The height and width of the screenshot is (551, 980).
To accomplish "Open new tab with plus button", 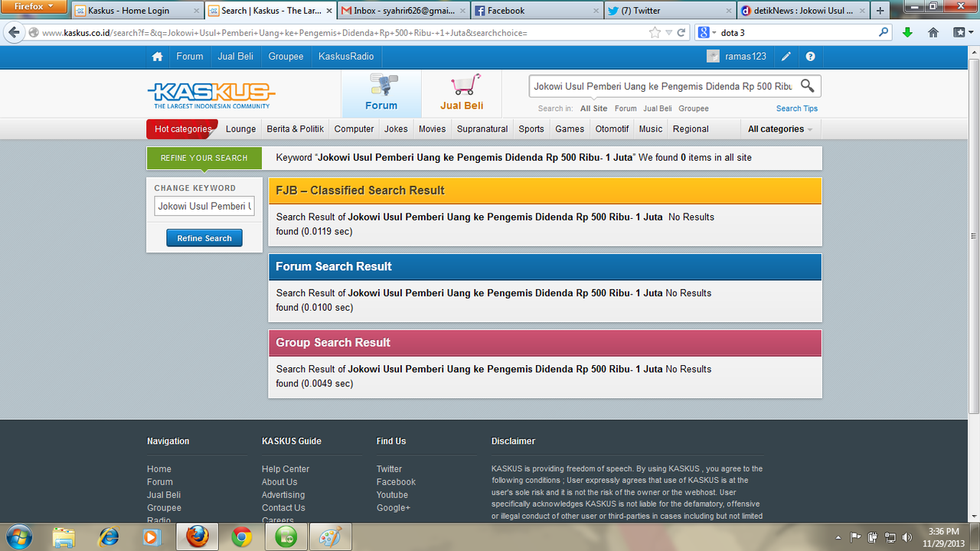I will [x=880, y=11].
